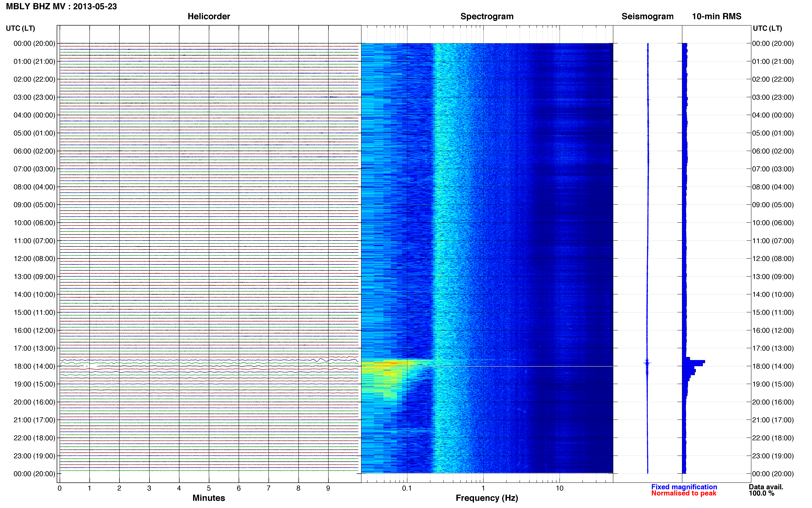
Task: Click left-axis time label "04:00 (00:00)"
Action: (x=34, y=115)
